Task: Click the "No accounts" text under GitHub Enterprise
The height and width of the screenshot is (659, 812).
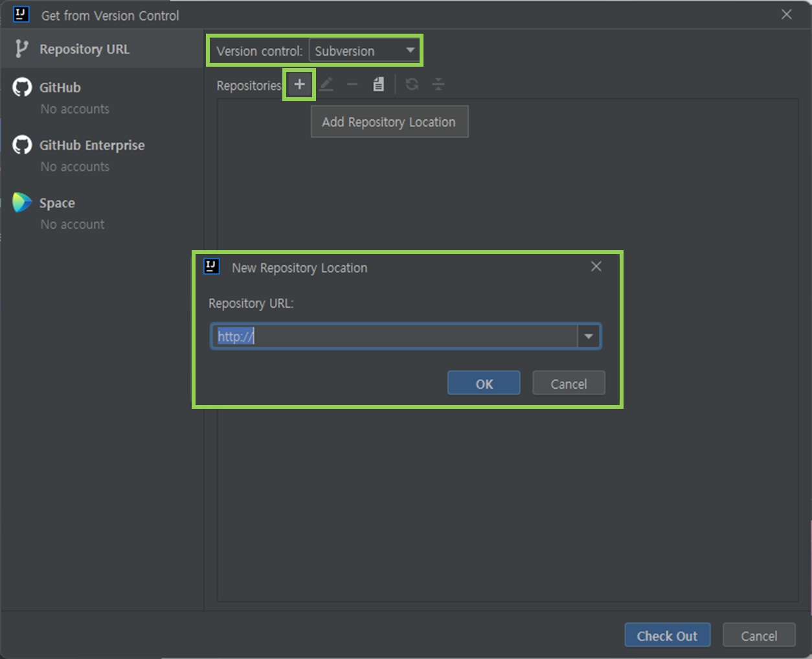Action: [x=75, y=167]
